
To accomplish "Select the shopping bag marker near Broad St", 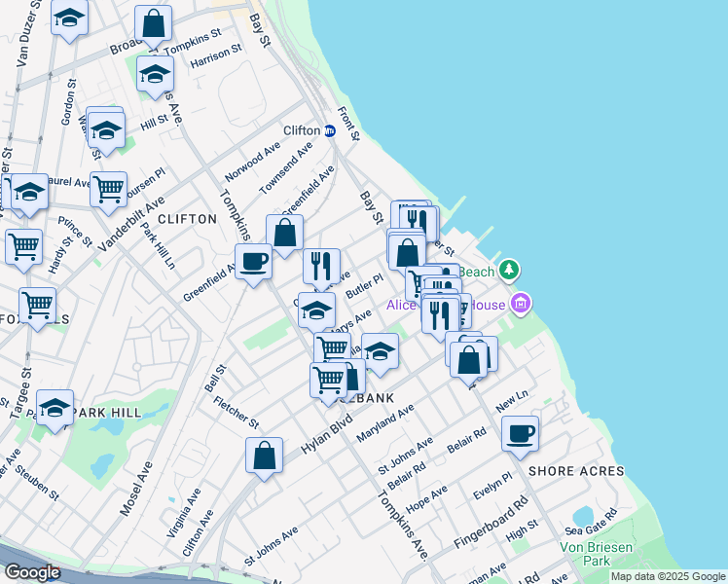I will pos(154,22).
